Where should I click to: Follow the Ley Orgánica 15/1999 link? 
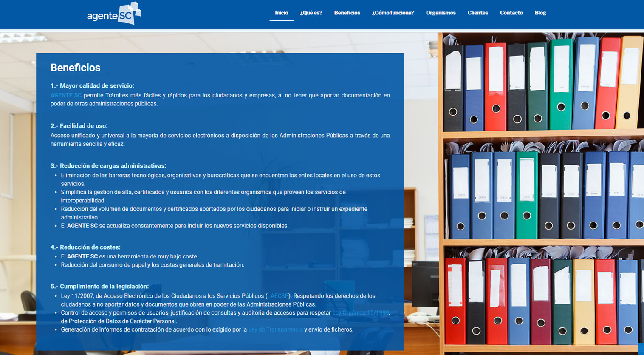[x=360, y=313]
